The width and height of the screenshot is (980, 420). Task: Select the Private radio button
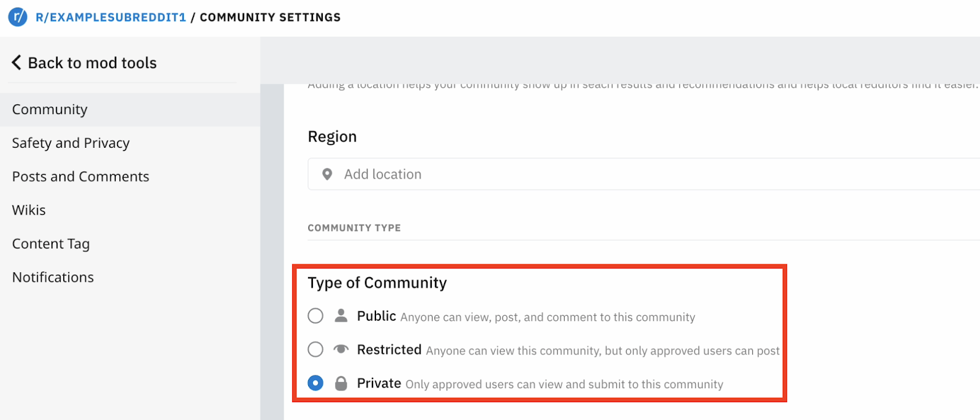tap(315, 383)
